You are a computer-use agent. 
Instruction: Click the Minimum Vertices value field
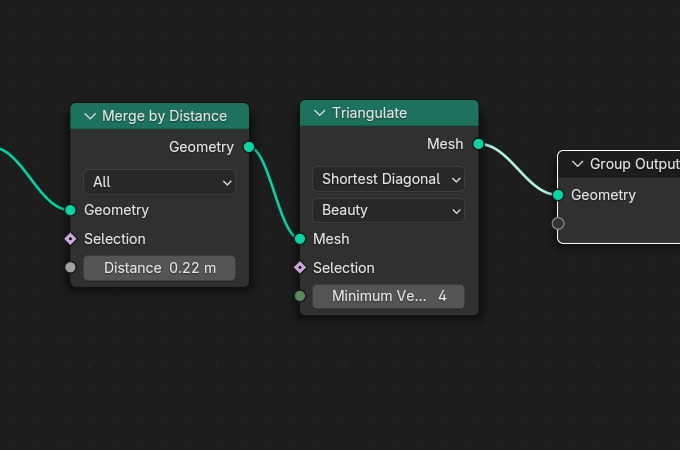(x=389, y=296)
